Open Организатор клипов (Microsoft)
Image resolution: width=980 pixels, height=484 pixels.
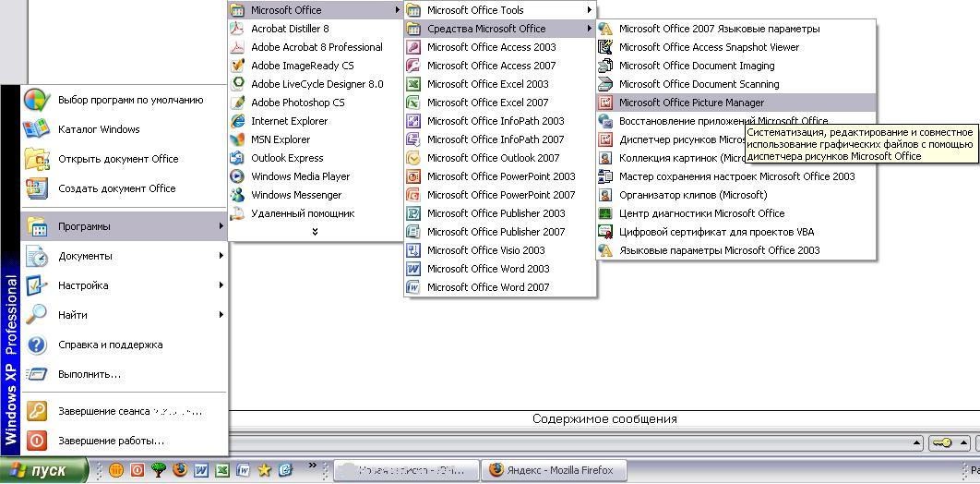tap(736, 195)
